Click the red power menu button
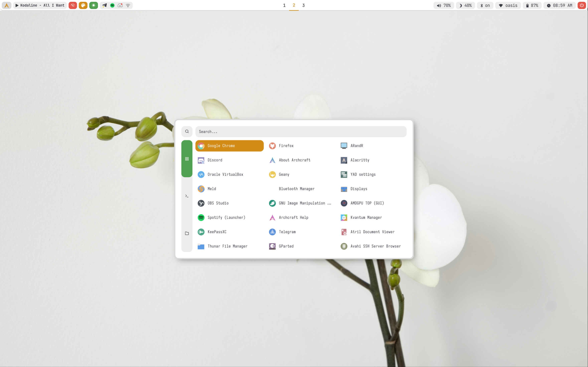588x367 pixels. pyautogui.click(x=582, y=5)
